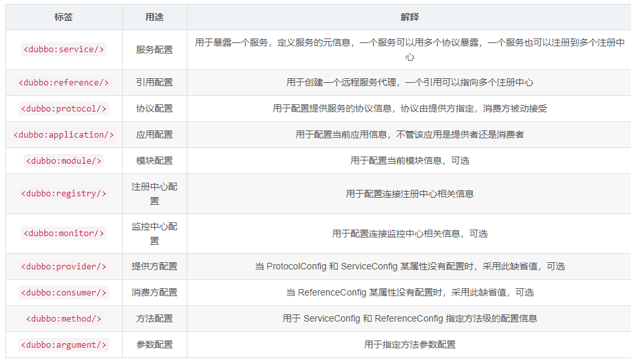Image resolution: width=631 pixels, height=364 pixels.
Task: Select the <dubbo:method/> tag cell
Action: (63, 318)
